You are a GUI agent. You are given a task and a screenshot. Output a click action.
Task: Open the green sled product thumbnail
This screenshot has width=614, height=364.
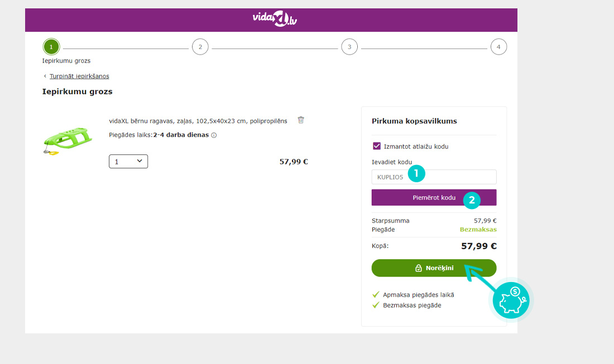tap(68, 141)
